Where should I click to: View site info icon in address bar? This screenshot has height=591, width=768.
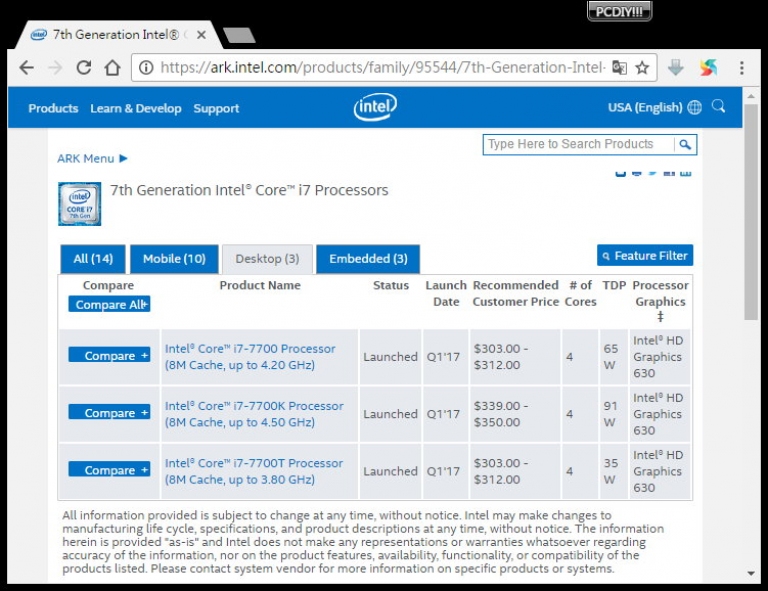[x=146, y=68]
